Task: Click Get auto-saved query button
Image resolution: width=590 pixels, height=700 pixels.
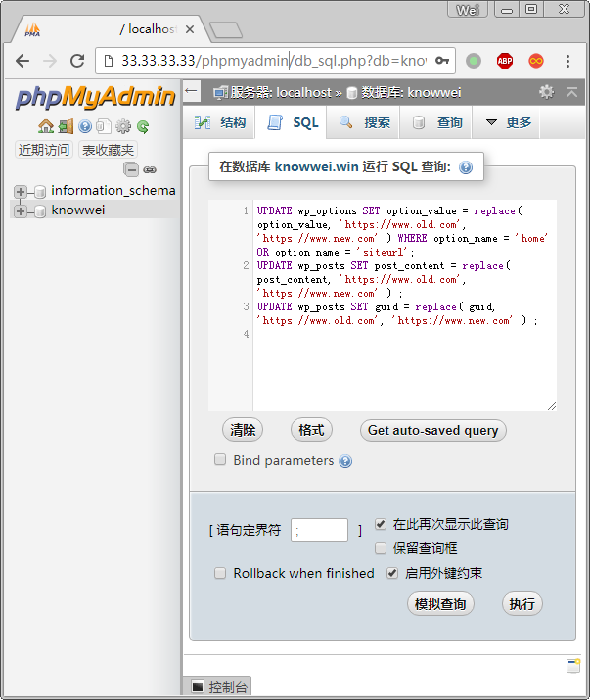Action: click(x=432, y=430)
